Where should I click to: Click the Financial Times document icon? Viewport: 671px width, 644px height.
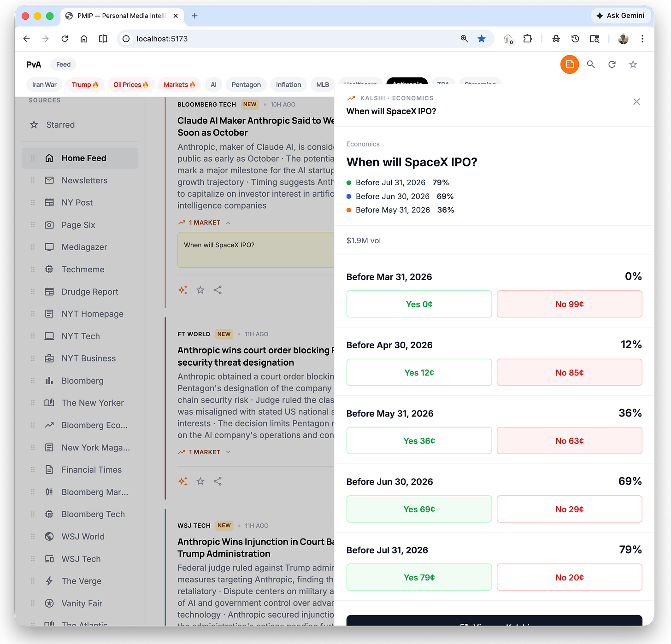click(49, 470)
